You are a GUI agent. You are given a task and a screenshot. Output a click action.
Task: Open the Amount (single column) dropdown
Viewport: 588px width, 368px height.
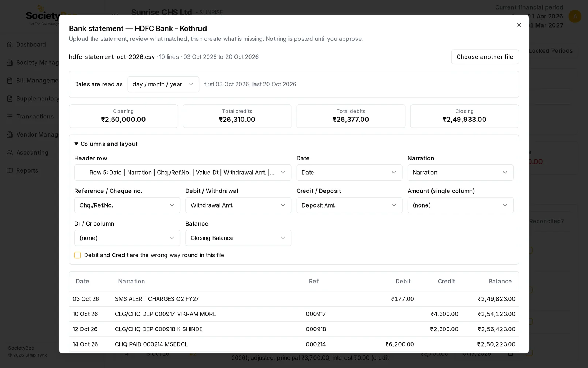pos(460,205)
